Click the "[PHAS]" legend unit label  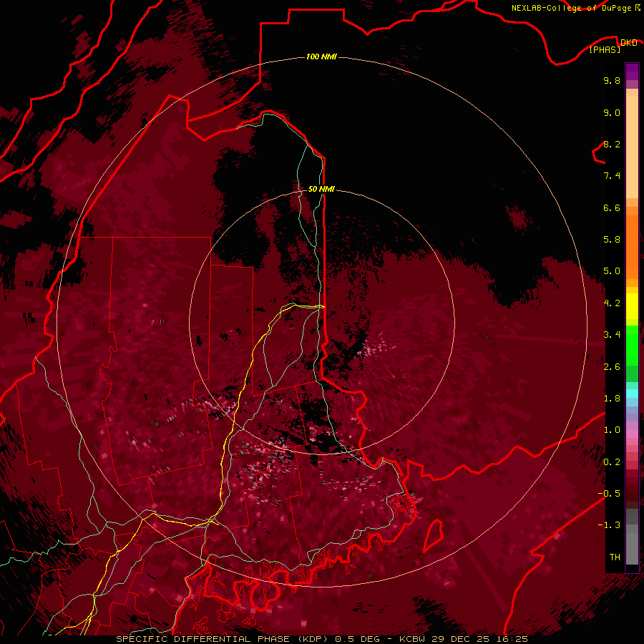(x=605, y=49)
